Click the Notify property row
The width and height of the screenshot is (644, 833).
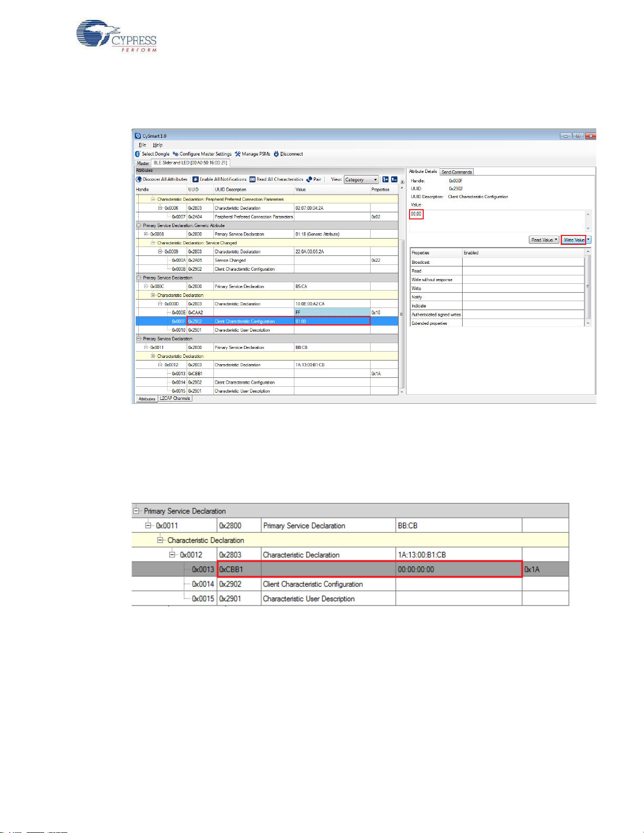click(x=497, y=297)
